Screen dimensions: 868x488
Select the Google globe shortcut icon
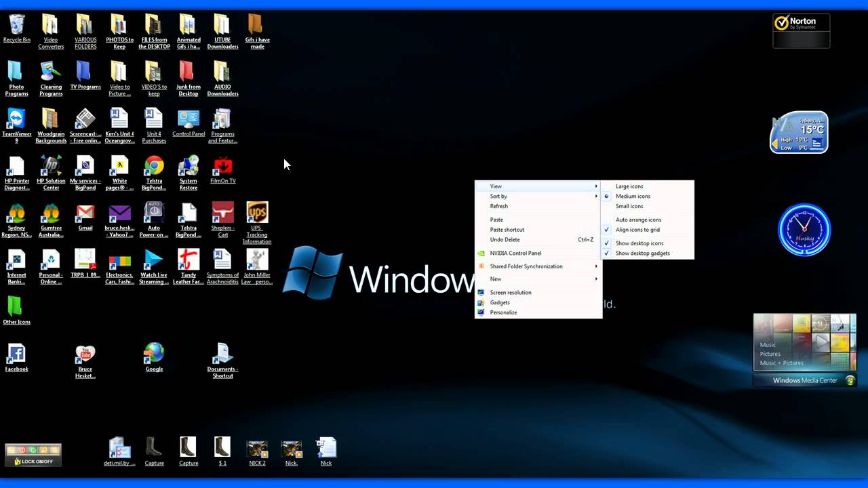pos(154,358)
